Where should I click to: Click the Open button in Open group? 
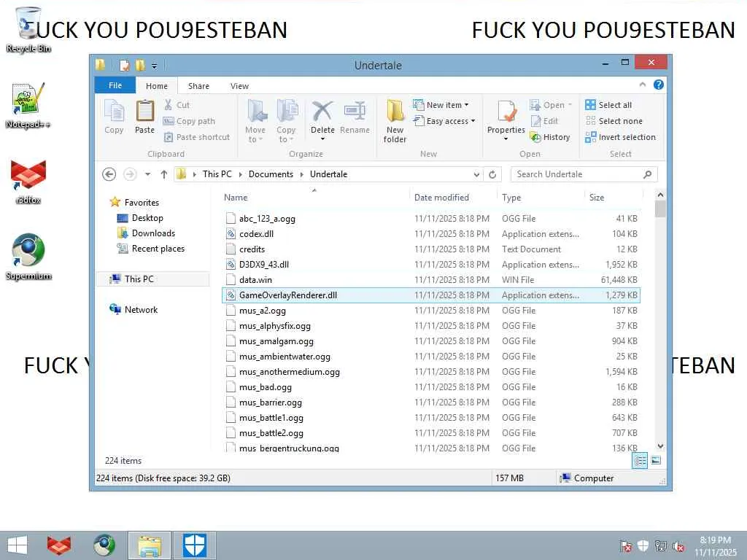[x=551, y=105]
